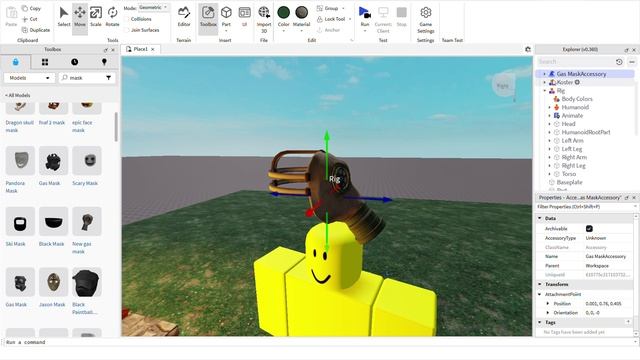Select the Jason Mask thumbnail
640x360 pixels.
(53, 282)
